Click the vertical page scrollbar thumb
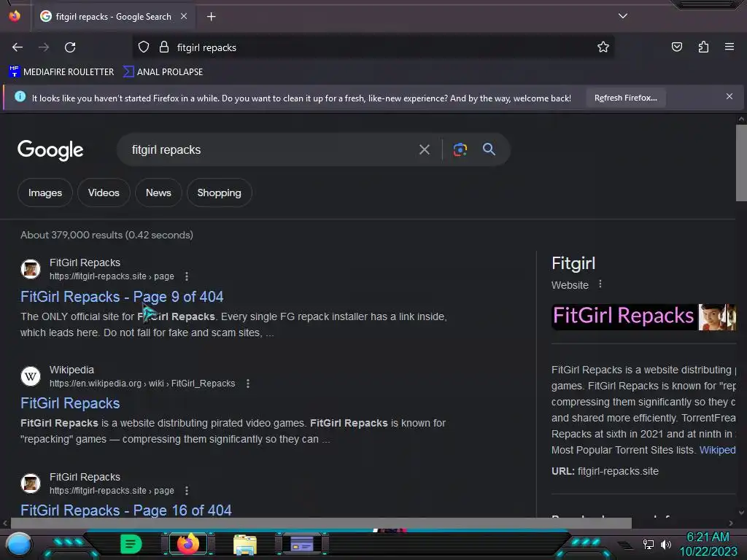The image size is (747, 560). (741, 163)
